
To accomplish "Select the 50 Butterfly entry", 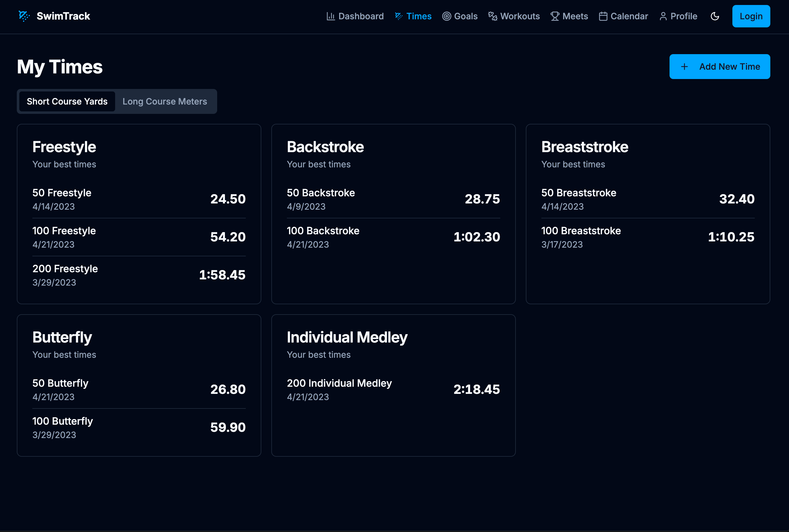I will tap(139, 390).
